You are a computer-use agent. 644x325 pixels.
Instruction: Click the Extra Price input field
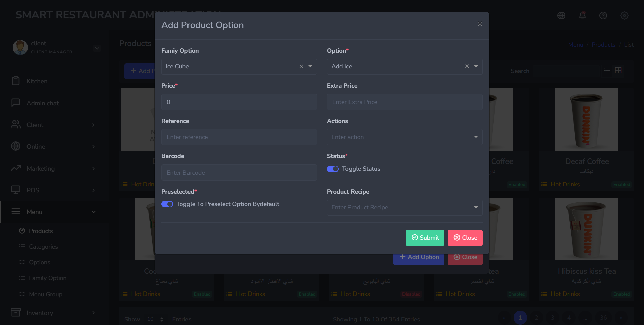tap(405, 102)
